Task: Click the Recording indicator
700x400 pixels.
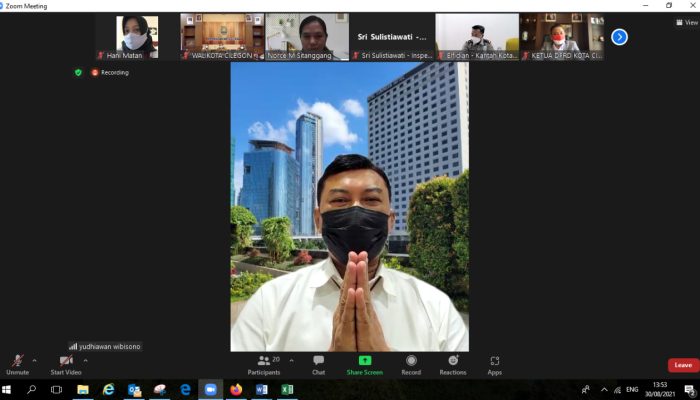Action: [x=110, y=72]
